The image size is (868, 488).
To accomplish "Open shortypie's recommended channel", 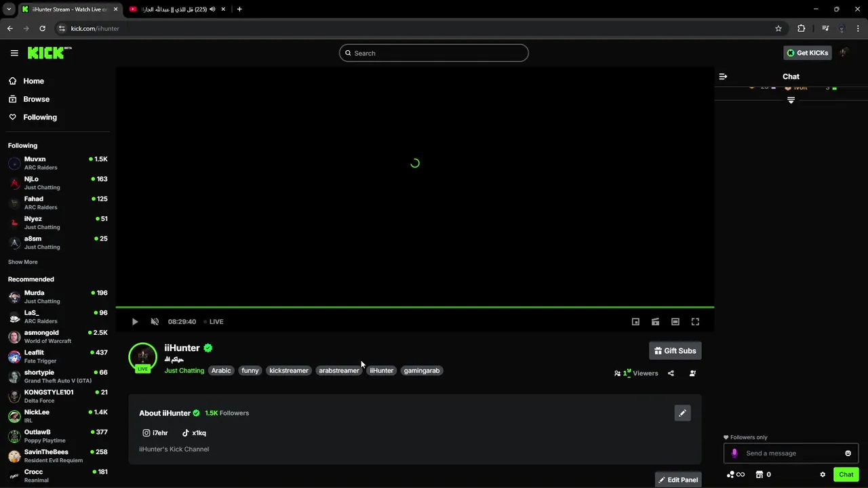I will click(x=58, y=376).
